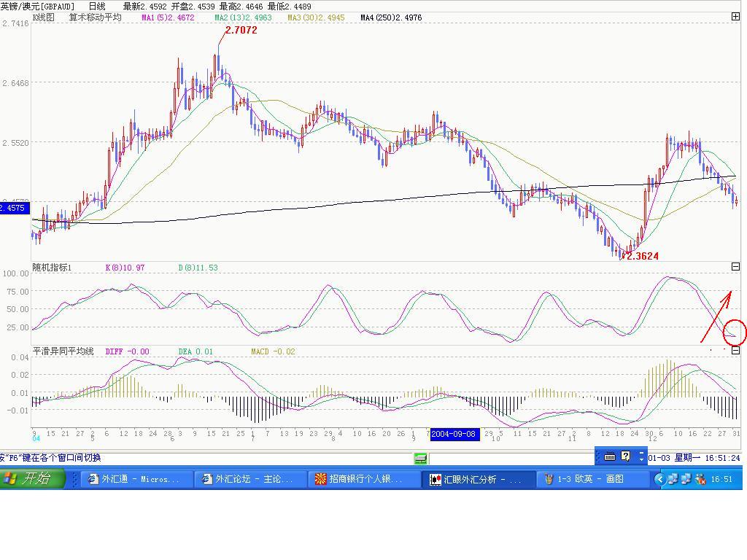Click the DIFF -0.00 value label

pyautogui.click(x=127, y=351)
